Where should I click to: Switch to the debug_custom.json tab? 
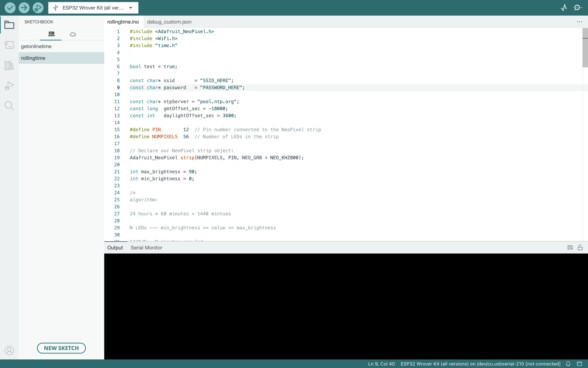(169, 22)
